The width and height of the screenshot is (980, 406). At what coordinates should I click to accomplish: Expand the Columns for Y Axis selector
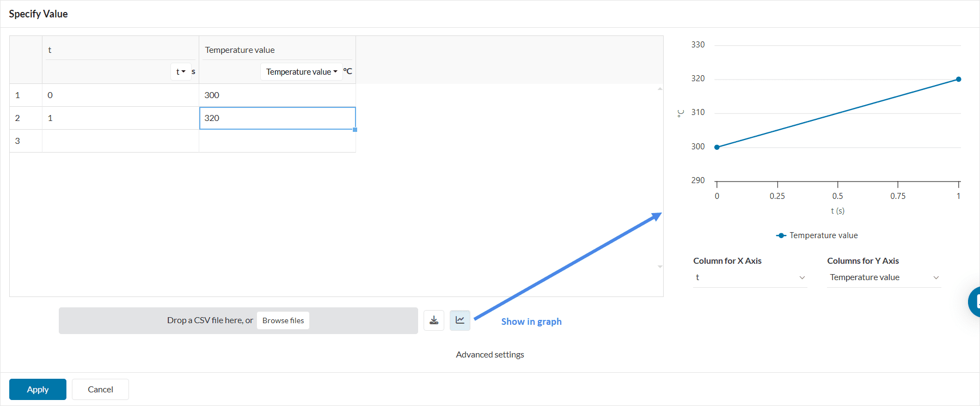(x=884, y=277)
